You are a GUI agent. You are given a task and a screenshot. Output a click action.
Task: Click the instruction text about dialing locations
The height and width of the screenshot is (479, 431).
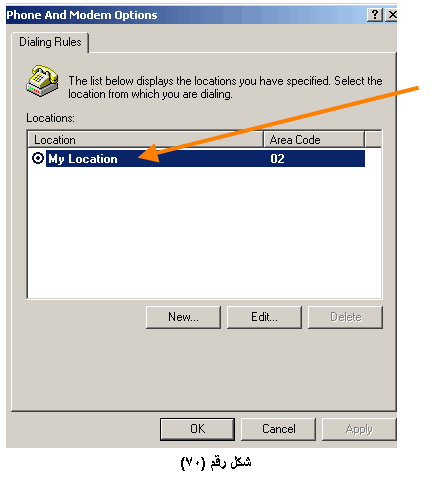(x=225, y=88)
